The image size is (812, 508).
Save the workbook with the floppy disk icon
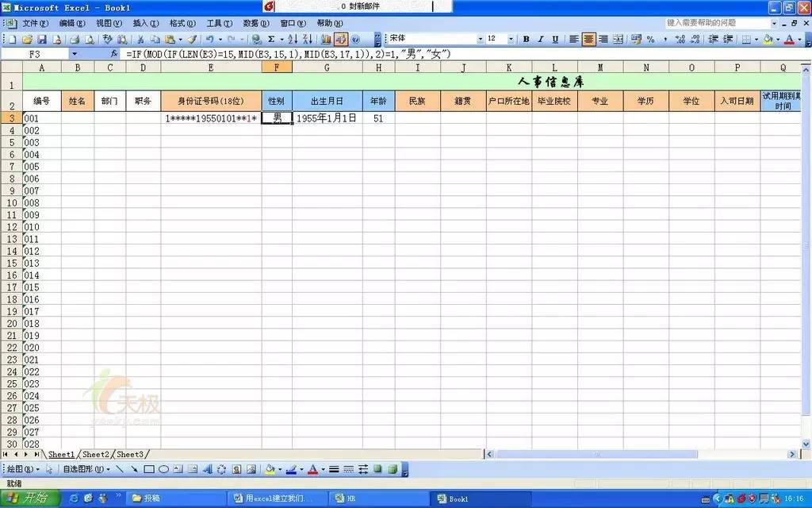[x=42, y=40]
